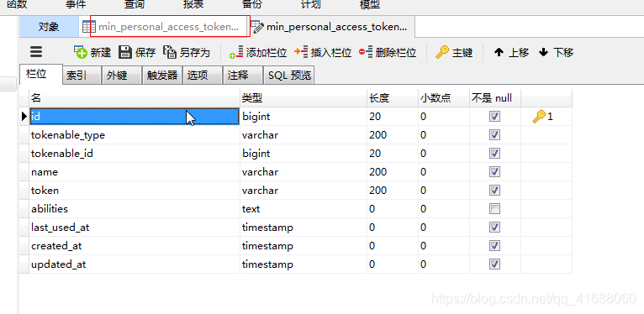Click the text type cell of abilities
This screenshot has height=314, width=644.
pyautogui.click(x=304, y=209)
